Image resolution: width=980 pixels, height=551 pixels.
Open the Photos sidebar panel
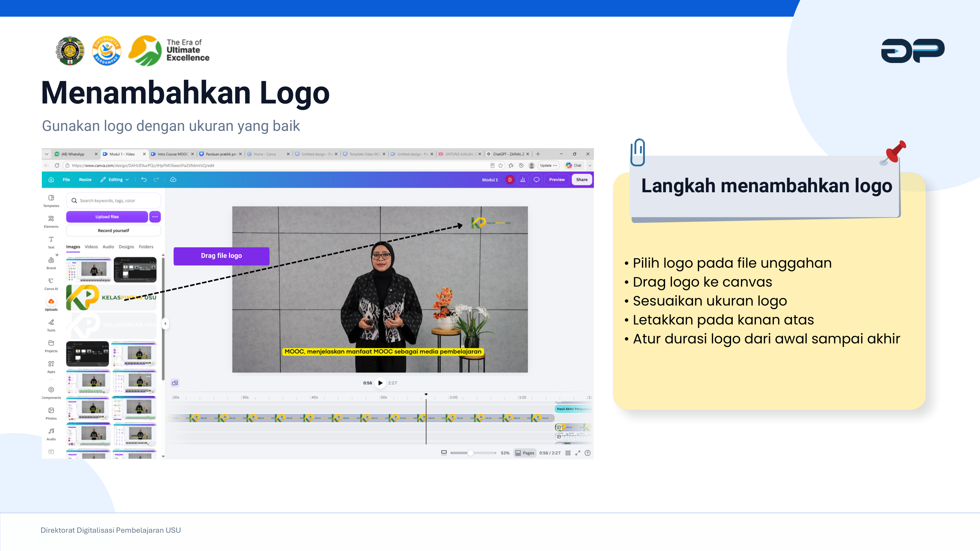51,413
